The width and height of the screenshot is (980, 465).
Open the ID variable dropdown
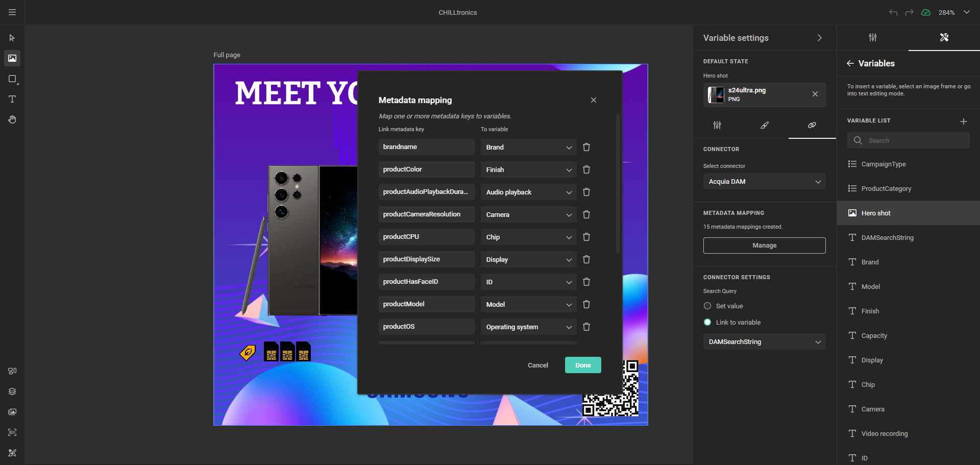[529, 282]
